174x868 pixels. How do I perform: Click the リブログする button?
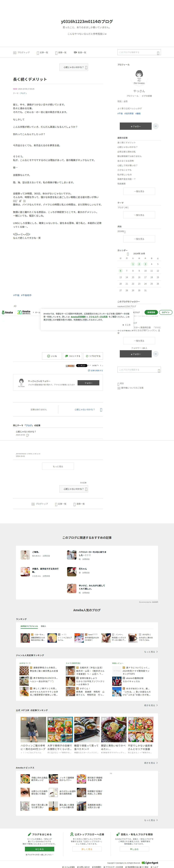tap(93, 356)
